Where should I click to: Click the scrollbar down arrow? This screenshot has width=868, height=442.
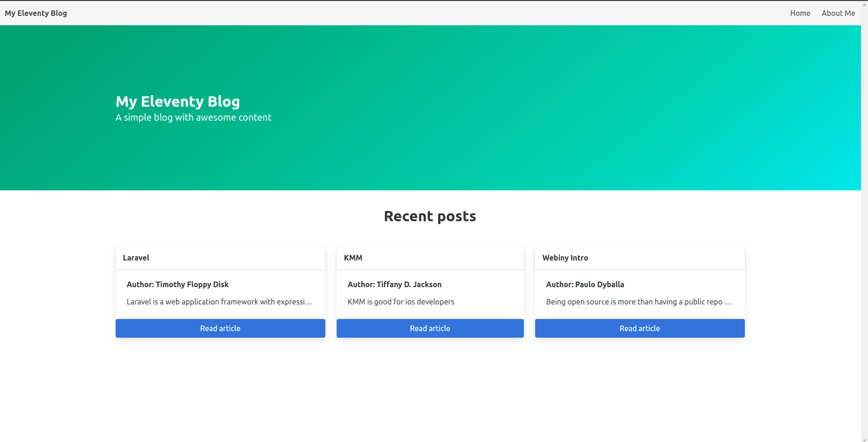(x=864, y=439)
